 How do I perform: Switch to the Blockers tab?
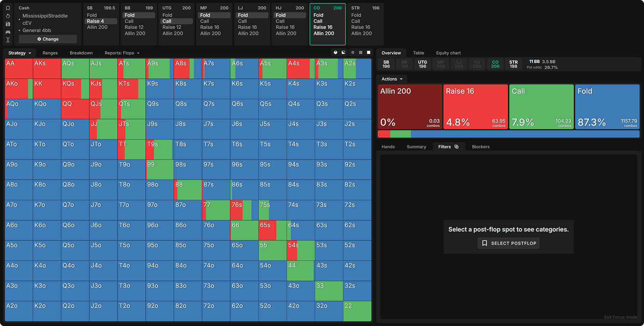click(x=481, y=147)
